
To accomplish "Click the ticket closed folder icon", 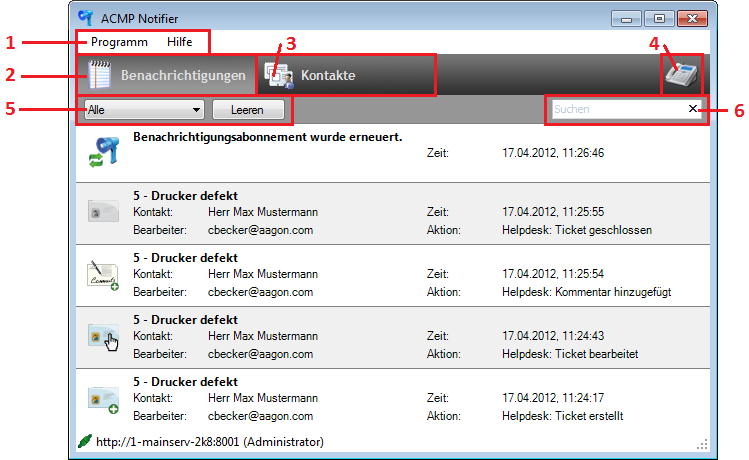I will pyautogui.click(x=102, y=212).
